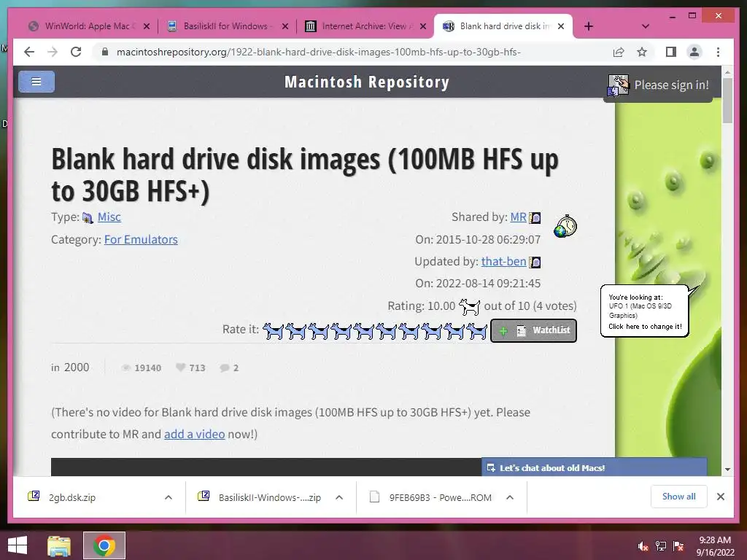This screenshot has height=560, width=747.
Task: Go forward to the next page
Action: coord(53,52)
